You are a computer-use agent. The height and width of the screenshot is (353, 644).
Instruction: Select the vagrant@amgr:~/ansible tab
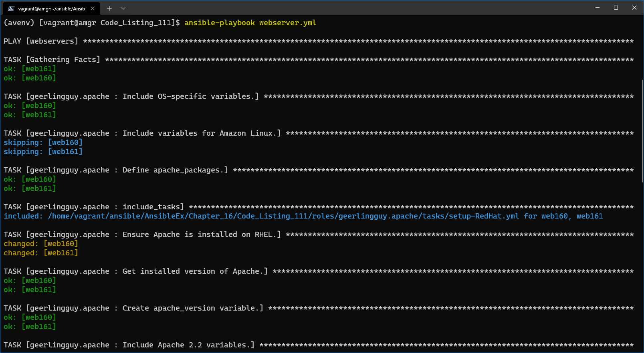coord(51,8)
